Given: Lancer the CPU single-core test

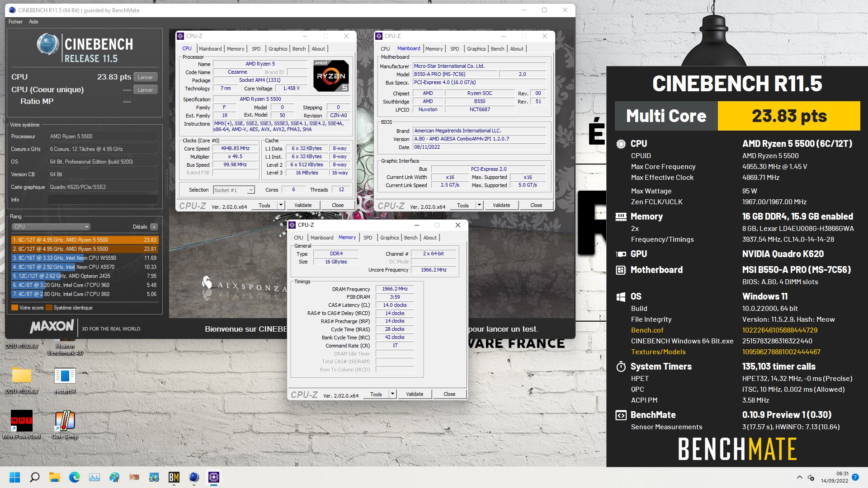Looking at the screenshot, I should click(146, 90).
